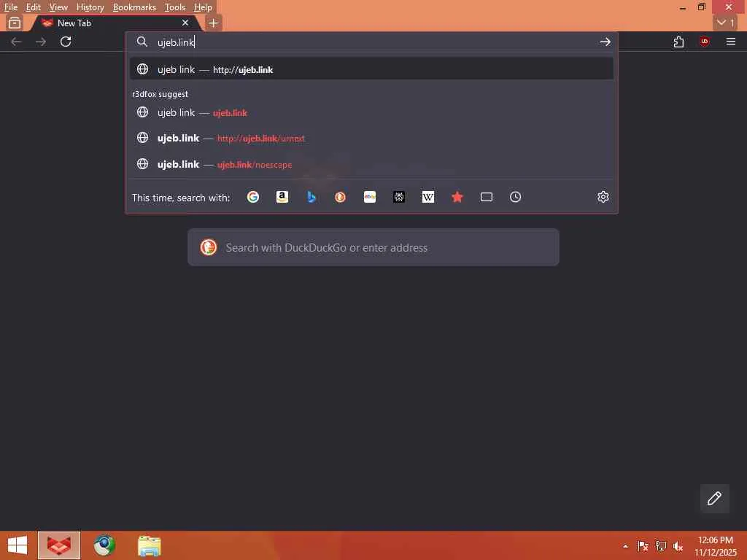Open uBlock Origin toolbar icon

coord(705,42)
